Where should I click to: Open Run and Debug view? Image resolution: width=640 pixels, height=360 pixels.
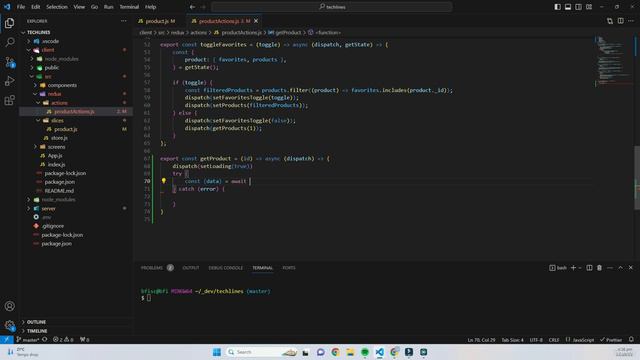click(x=9, y=81)
